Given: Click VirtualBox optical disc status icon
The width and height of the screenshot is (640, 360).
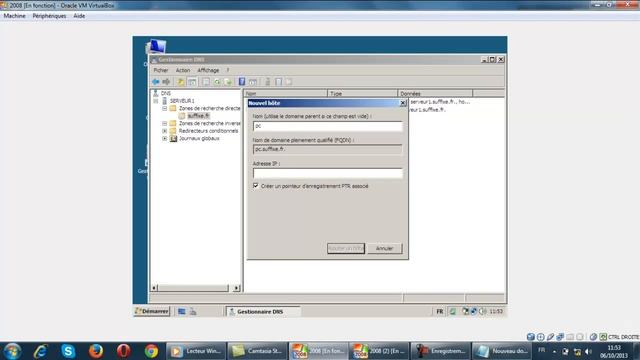Looking at the screenshot, I should point(540,337).
